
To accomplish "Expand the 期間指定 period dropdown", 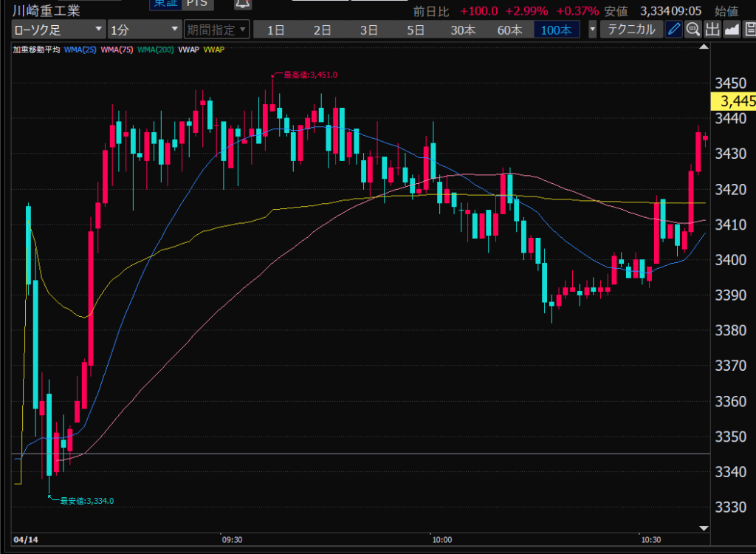I will click(214, 30).
